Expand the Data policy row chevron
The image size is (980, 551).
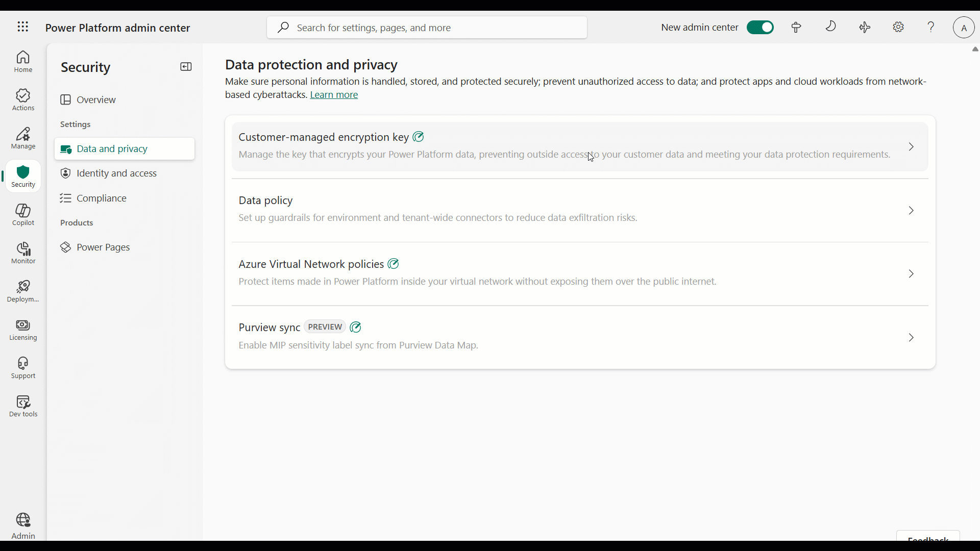point(911,210)
